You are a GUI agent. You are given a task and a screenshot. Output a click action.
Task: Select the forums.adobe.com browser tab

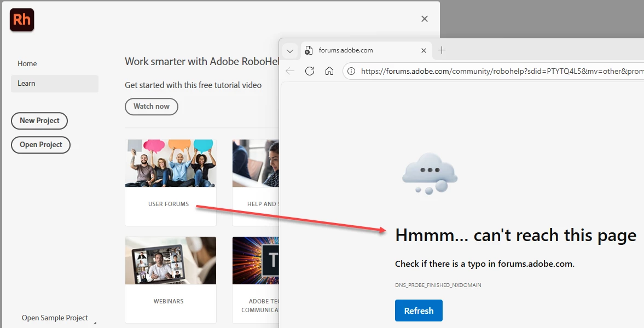click(367, 50)
